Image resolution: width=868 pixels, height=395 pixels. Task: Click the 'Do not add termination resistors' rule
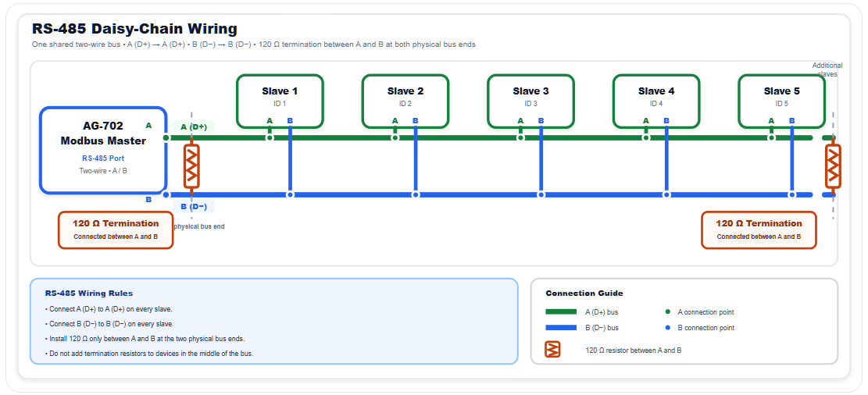click(149, 354)
